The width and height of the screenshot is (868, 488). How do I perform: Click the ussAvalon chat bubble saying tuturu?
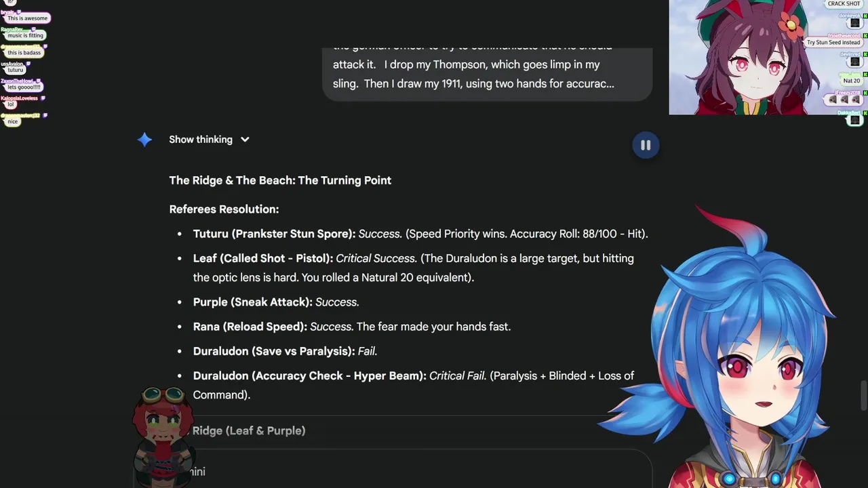[x=16, y=70]
